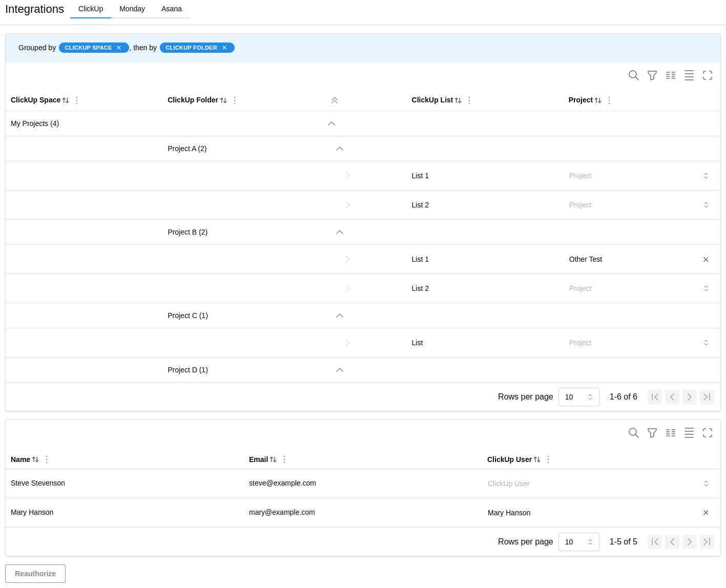Open rows per page selector in users table

(x=579, y=542)
